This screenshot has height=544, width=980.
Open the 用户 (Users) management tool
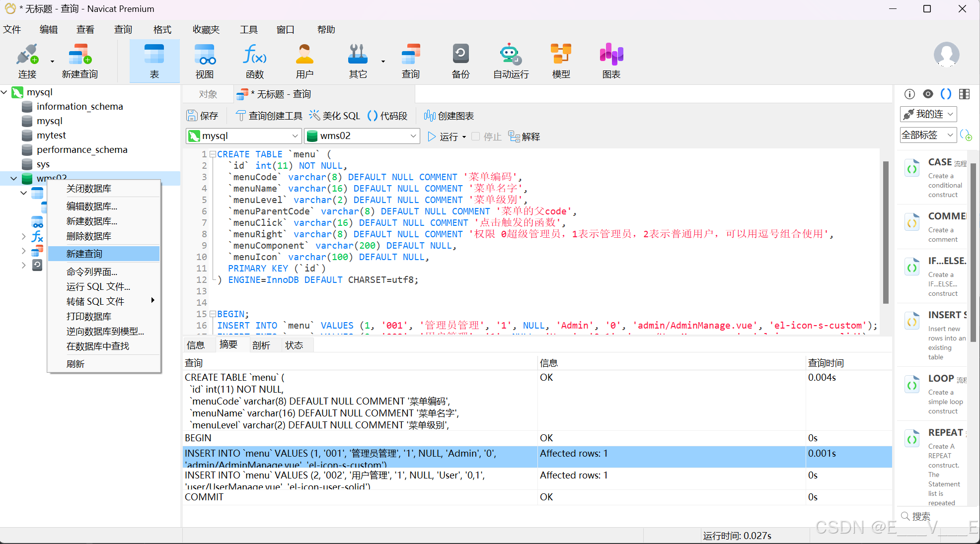tap(304, 61)
